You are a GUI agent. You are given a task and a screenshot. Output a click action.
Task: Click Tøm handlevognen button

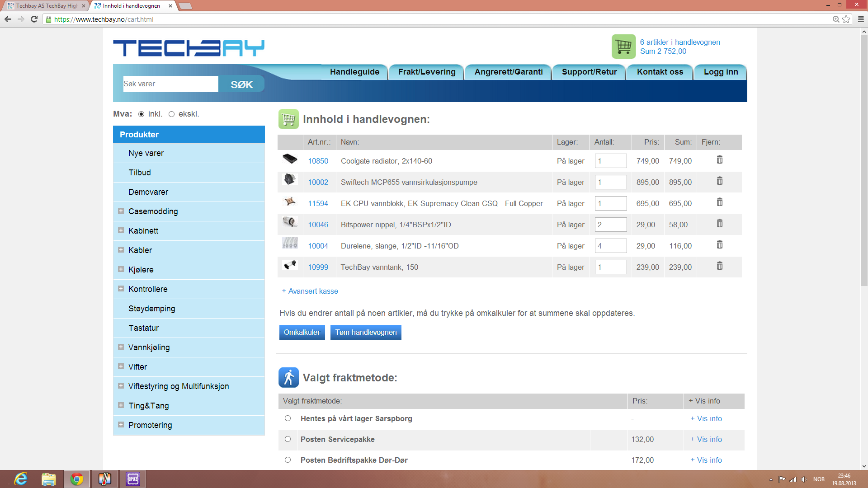[x=366, y=333]
